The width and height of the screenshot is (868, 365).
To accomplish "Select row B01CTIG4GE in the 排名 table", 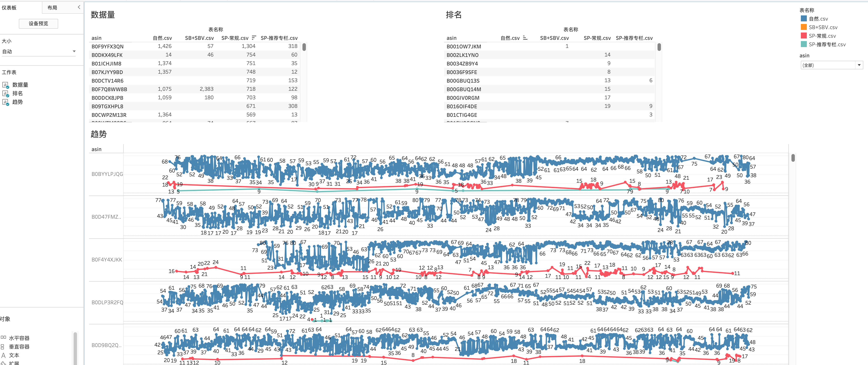I will (x=550, y=115).
